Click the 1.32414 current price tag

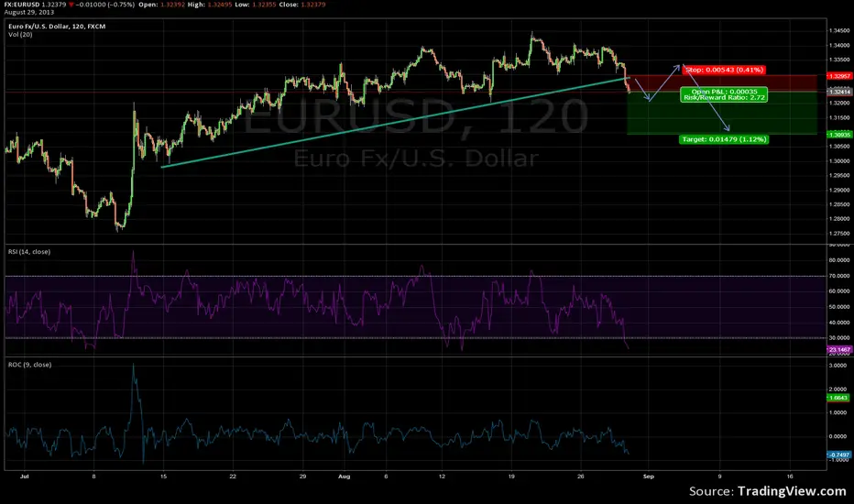coord(838,92)
